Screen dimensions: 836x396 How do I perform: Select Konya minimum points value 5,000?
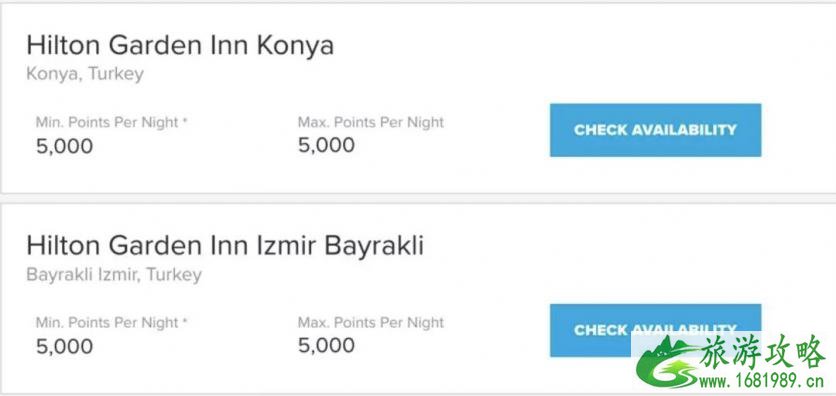pos(65,146)
